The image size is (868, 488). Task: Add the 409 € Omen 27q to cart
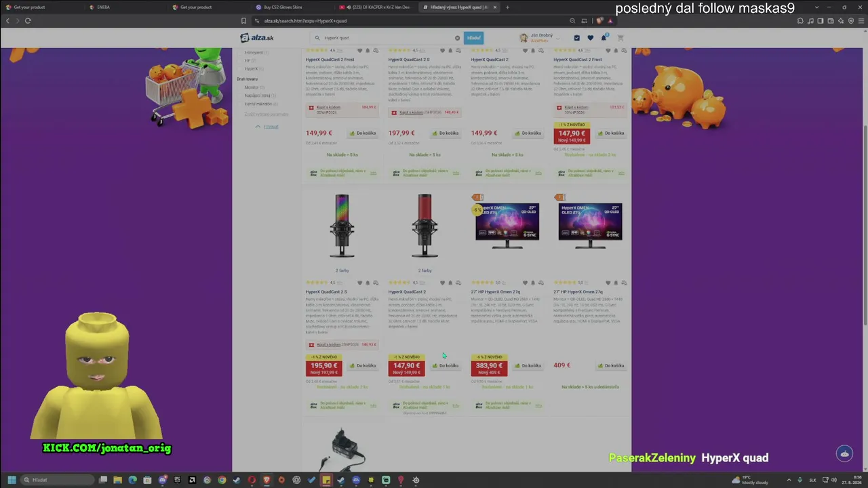(x=611, y=366)
